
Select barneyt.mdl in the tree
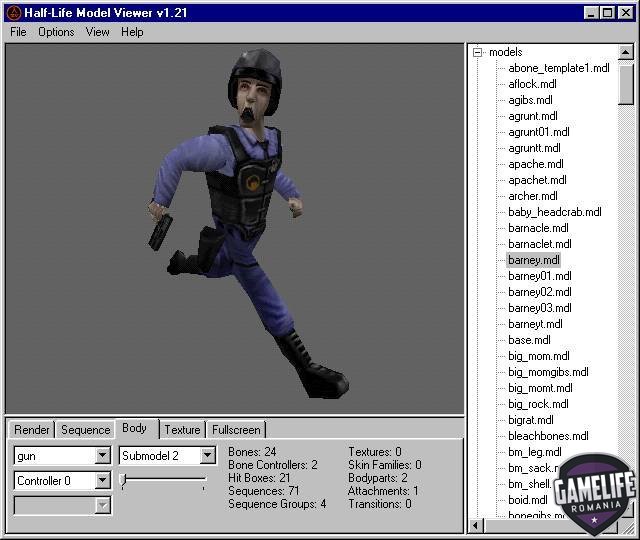tap(535, 324)
